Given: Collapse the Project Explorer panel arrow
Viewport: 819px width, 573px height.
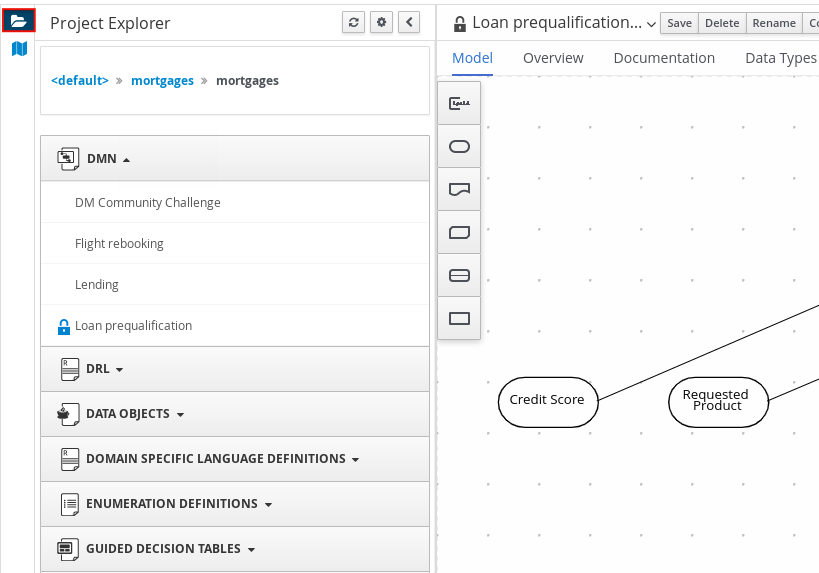Looking at the screenshot, I should click(x=408, y=23).
